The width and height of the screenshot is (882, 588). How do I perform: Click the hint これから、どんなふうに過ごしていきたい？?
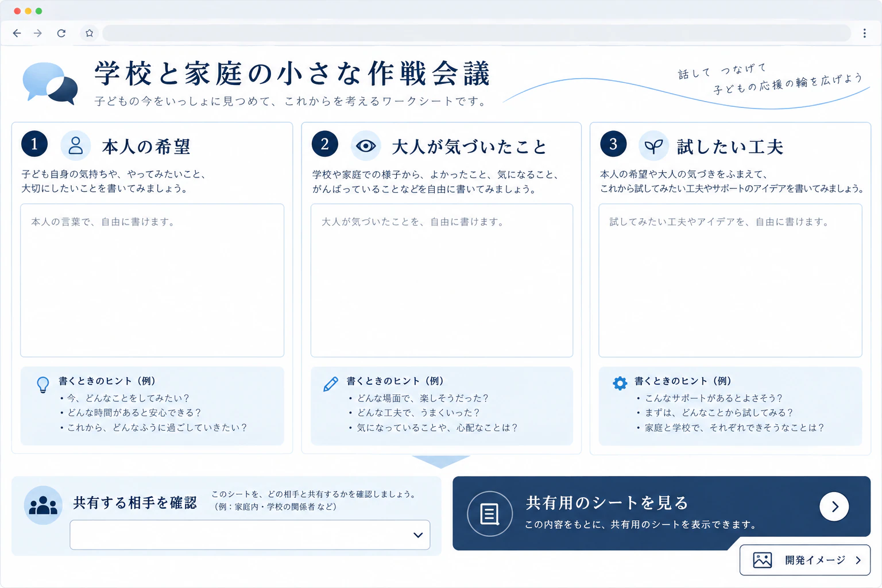(157, 428)
